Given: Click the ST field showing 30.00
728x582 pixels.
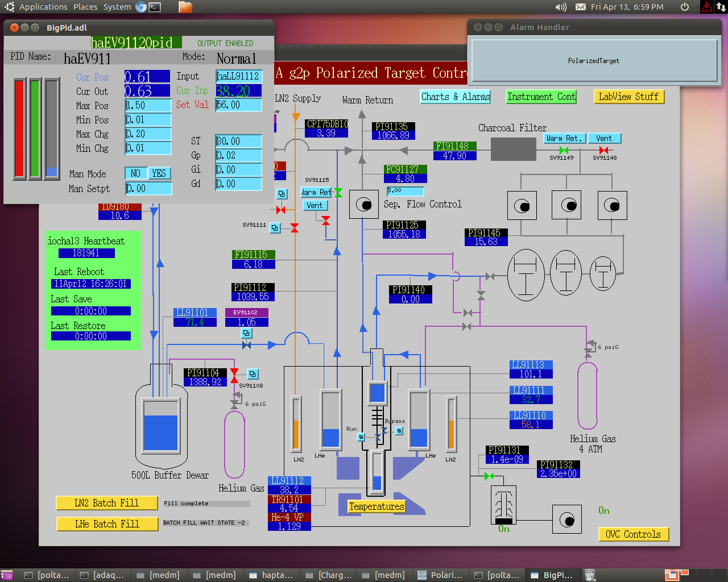Looking at the screenshot, I should pos(239,141).
